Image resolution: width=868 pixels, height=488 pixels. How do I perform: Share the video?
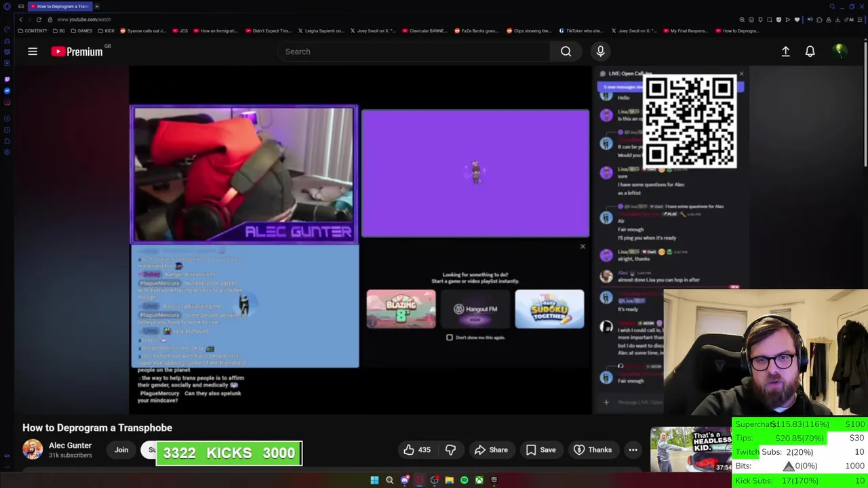pyautogui.click(x=491, y=450)
